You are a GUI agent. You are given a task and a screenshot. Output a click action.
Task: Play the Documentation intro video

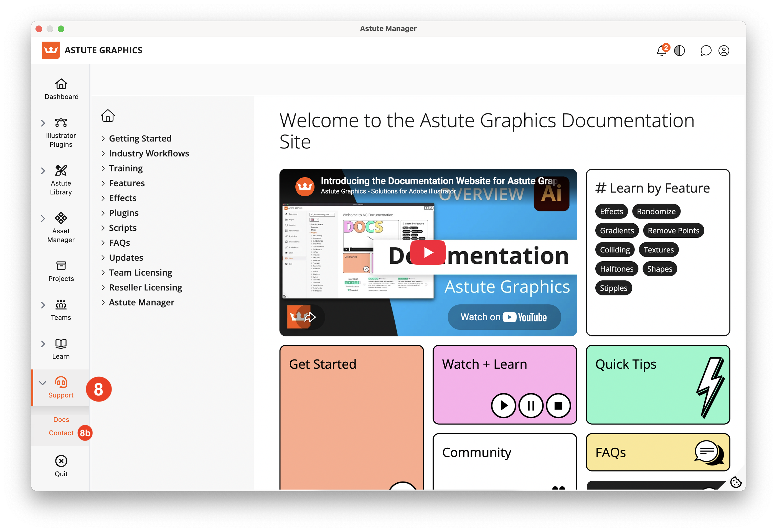pyautogui.click(x=428, y=252)
